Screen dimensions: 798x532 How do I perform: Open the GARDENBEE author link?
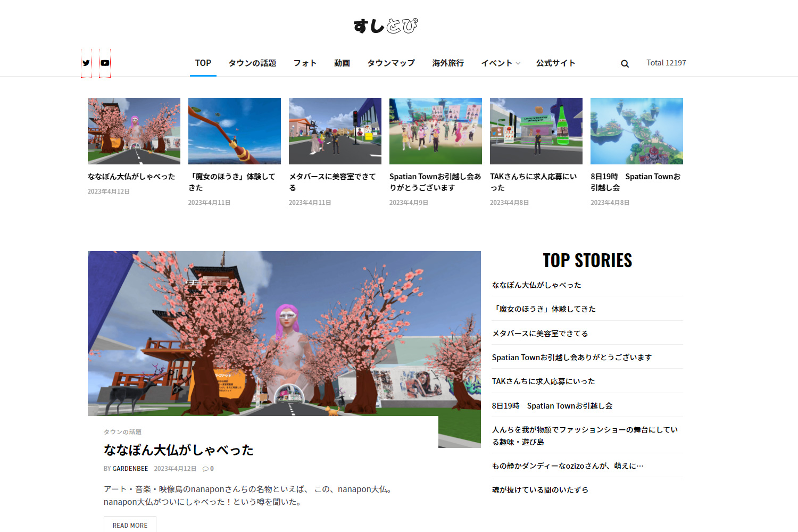[x=130, y=469]
